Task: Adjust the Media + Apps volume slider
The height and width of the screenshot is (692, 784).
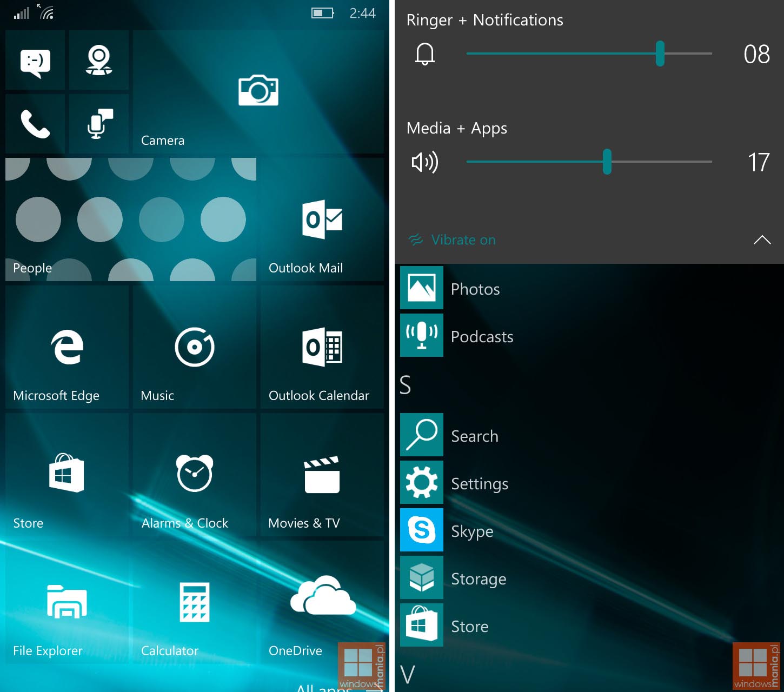Action: (x=589, y=162)
